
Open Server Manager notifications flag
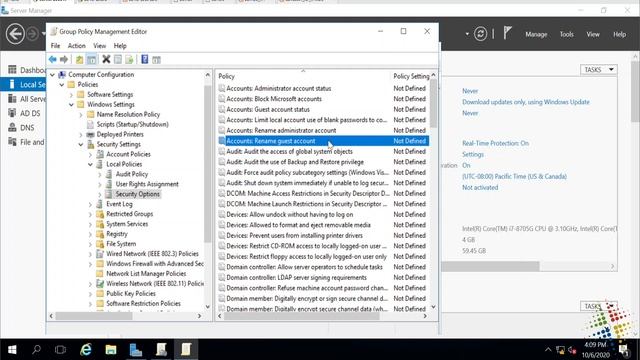[x=507, y=33]
